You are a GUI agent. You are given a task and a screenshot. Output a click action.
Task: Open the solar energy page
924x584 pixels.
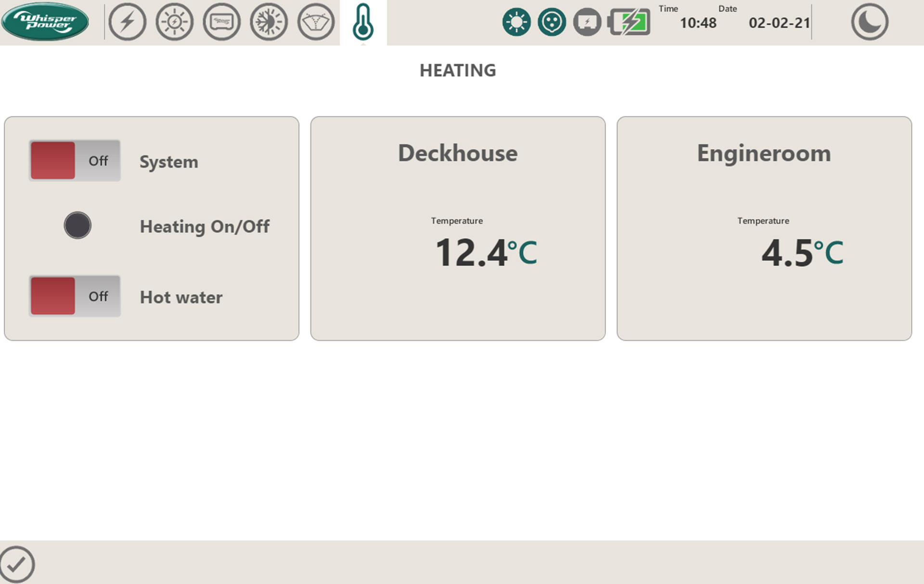pyautogui.click(x=174, y=22)
